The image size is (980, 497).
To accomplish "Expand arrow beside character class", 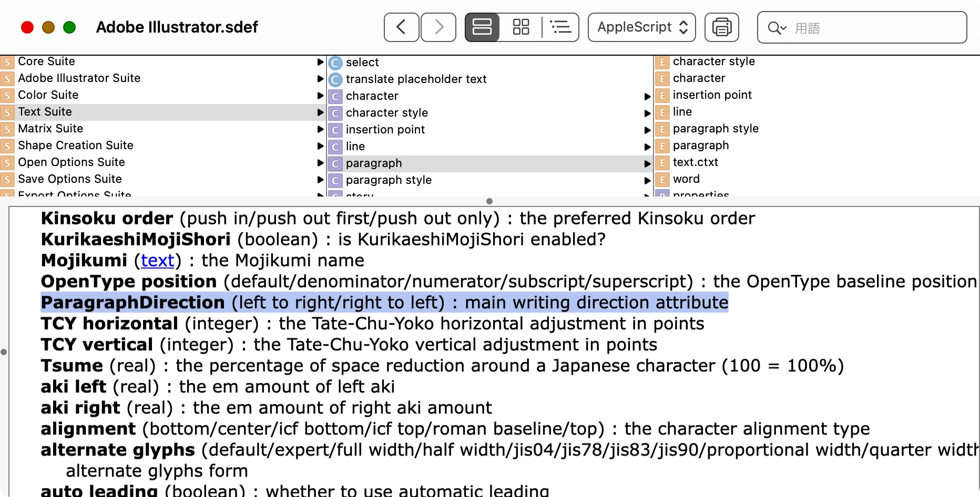I will pos(648,97).
